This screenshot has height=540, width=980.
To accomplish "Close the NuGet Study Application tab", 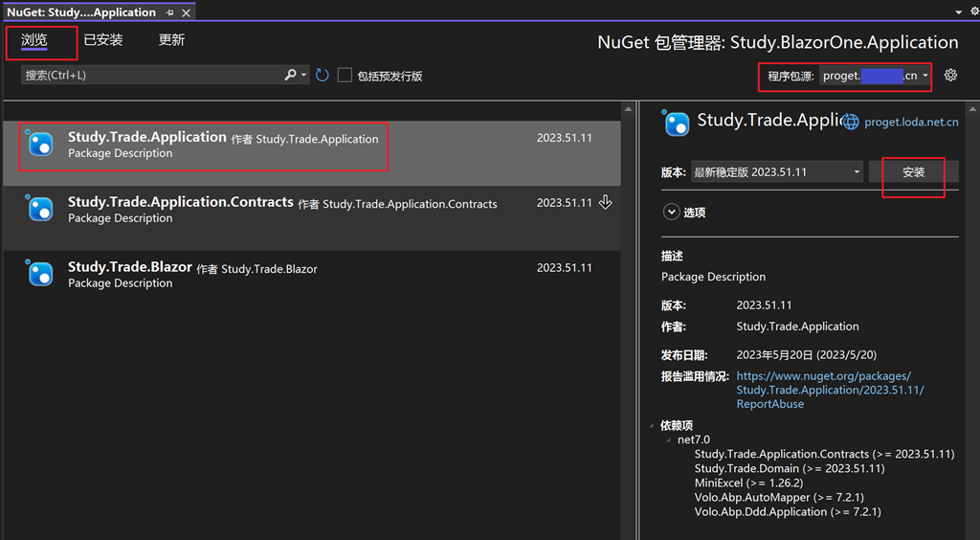I will (187, 12).
